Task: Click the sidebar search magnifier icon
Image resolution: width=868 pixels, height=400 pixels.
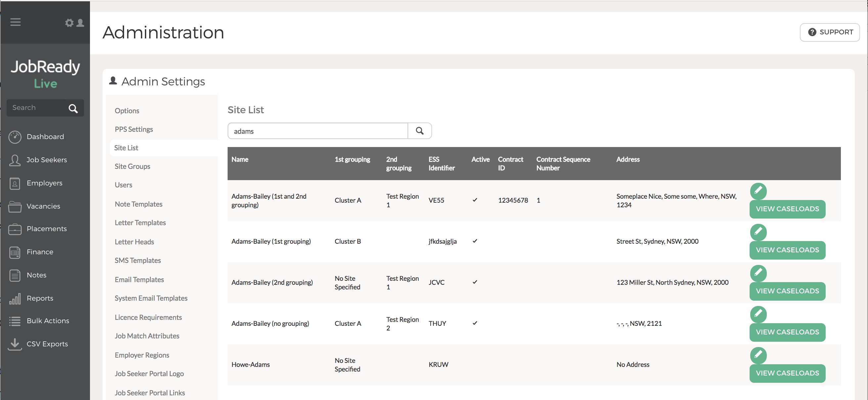Action: [x=73, y=108]
